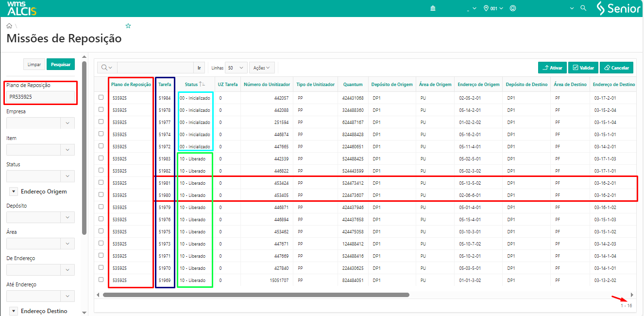Mark page as favorite with star icon
The image size is (644, 316).
tap(128, 26)
